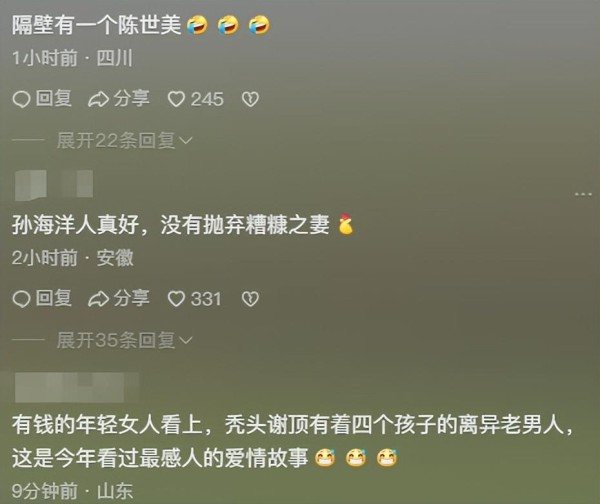Tap the comment about 有钱的年轻女人
This screenshot has height=504, width=600.
(x=293, y=441)
